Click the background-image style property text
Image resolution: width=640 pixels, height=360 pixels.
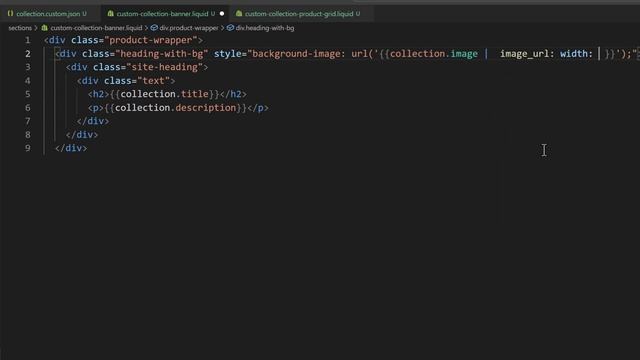coord(296,53)
